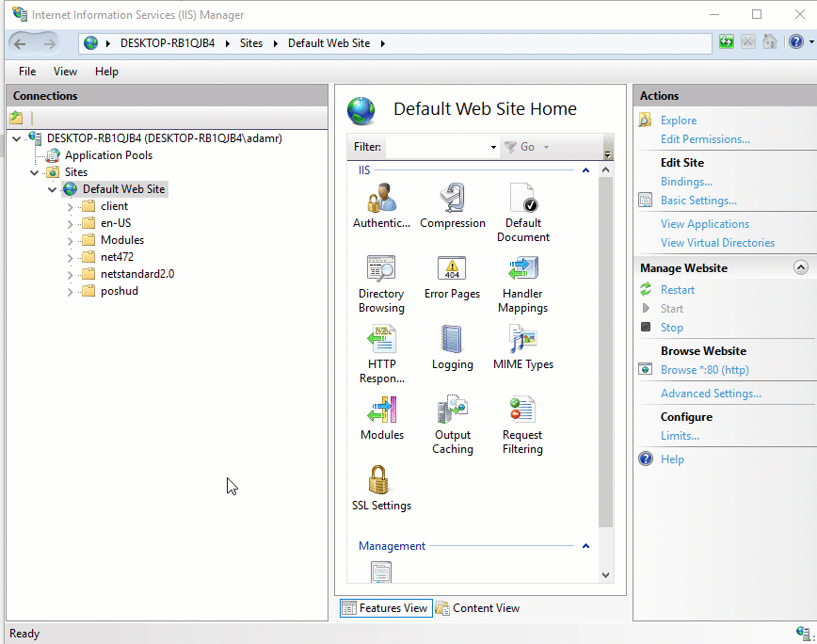Screen dimensions: 817x644
Task: Click the features list vertical scrollbar
Action: pos(605,352)
